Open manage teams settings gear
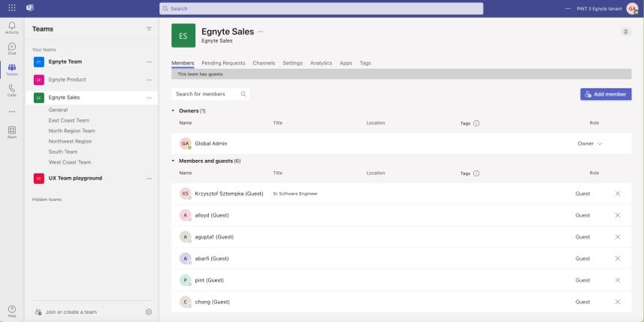The height and width of the screenshot is (322, 644). click(149, 311)
